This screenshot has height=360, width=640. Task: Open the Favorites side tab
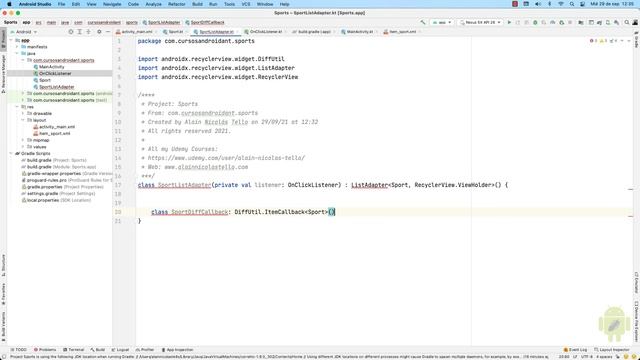pyautogui.click(x=3, y=294)
